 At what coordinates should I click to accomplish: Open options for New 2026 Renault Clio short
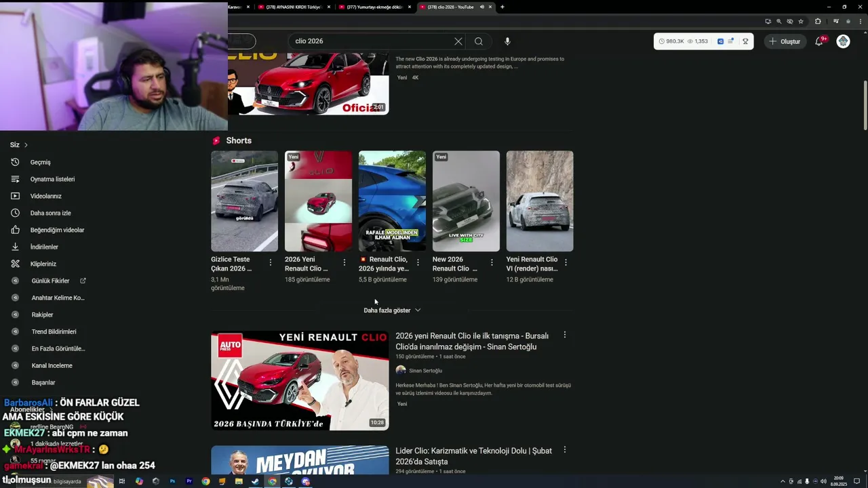coord(492,262)
